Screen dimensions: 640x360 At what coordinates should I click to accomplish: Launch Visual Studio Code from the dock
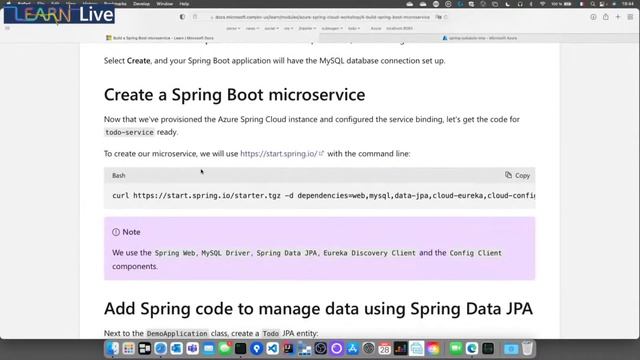coord(273,349)
